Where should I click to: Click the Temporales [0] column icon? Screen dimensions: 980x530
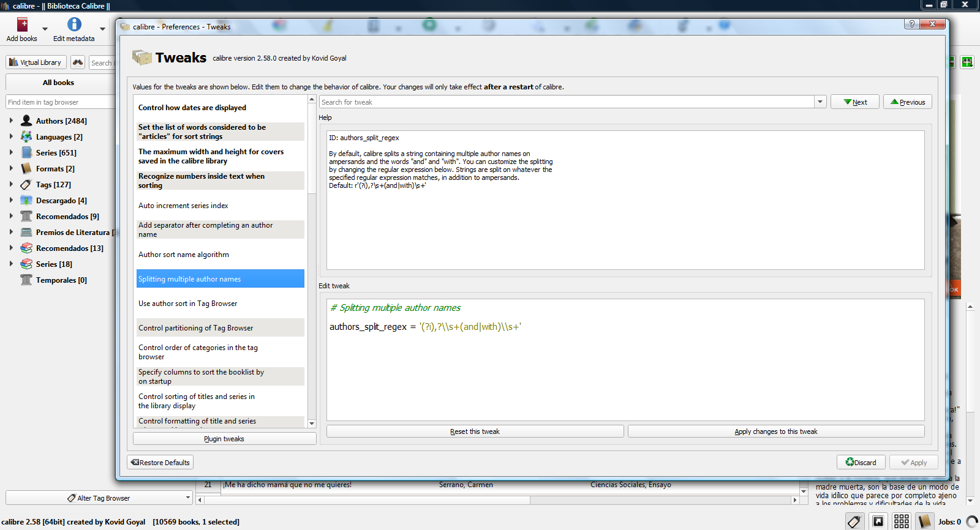click(x=26, y=280)
